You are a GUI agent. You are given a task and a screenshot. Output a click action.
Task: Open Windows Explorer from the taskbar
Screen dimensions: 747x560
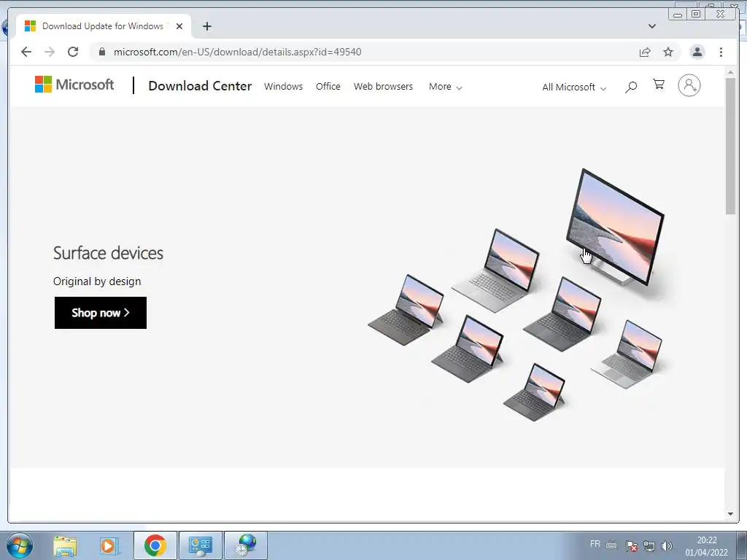tap(65, 545)
